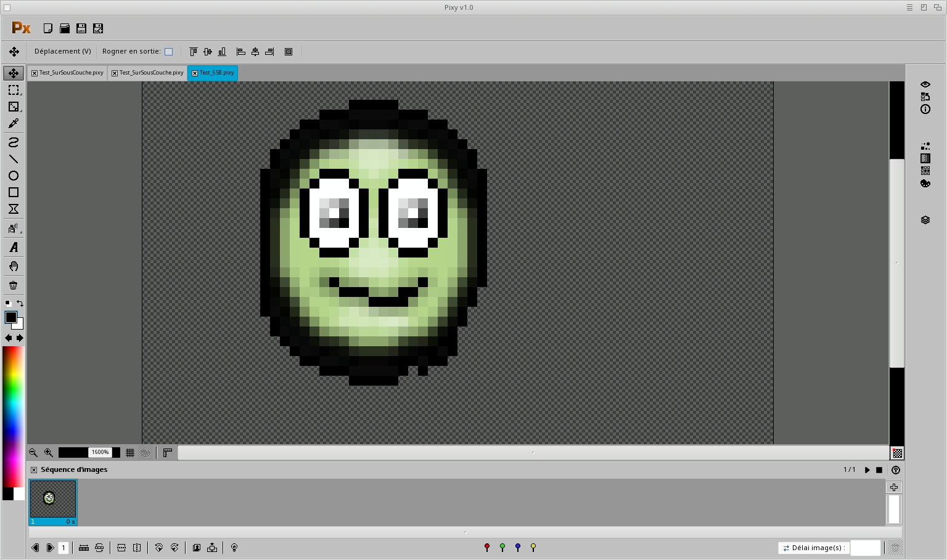
Task: Expand the spray tool options
Action: point(14,229)
